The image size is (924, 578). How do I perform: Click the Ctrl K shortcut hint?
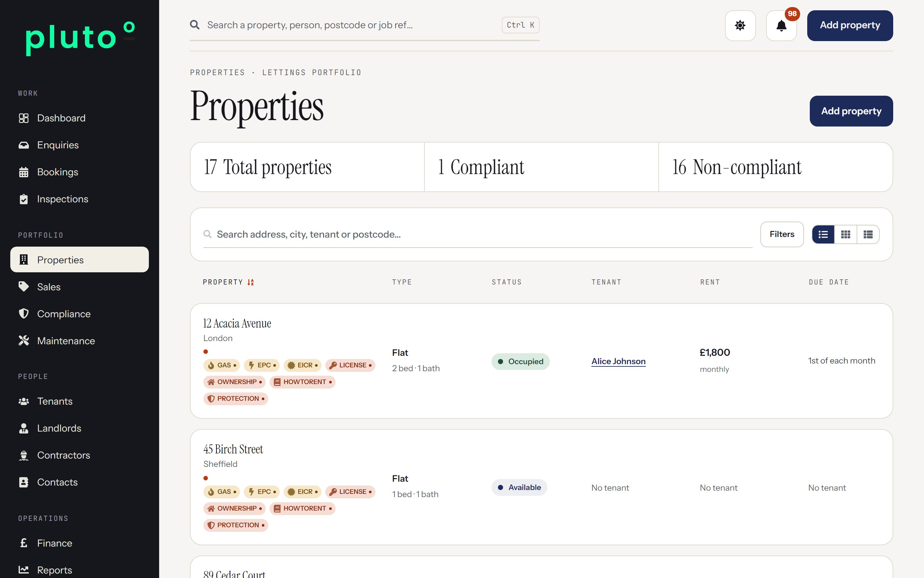pyautogui.click(x=520, y=25)
